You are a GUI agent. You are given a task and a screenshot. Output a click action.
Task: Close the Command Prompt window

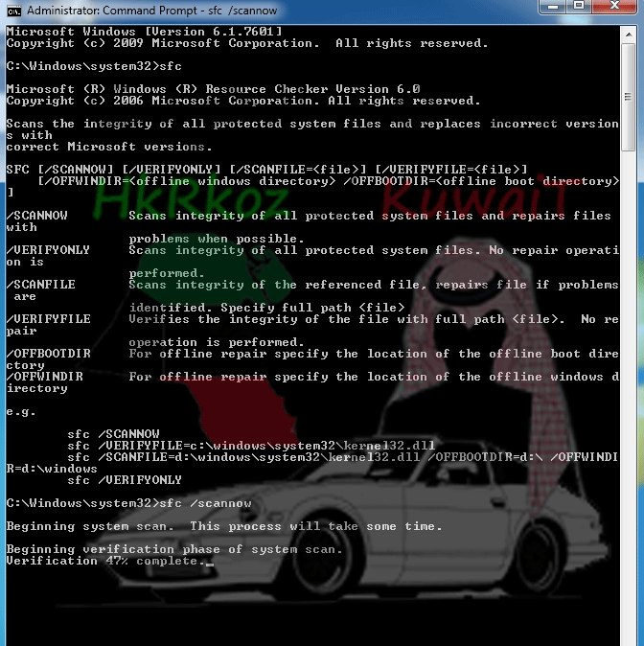[614, 6]
